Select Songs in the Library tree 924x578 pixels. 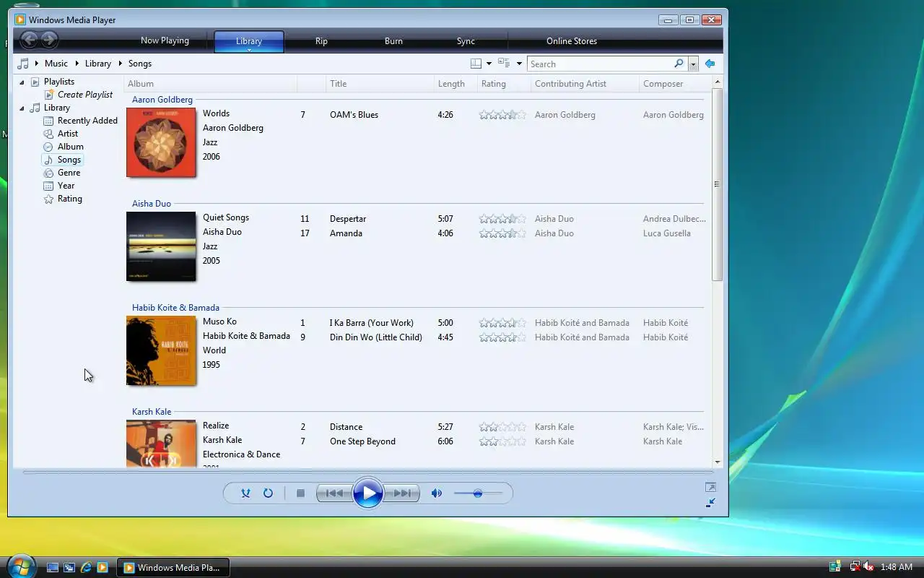[x=69, y=160]
